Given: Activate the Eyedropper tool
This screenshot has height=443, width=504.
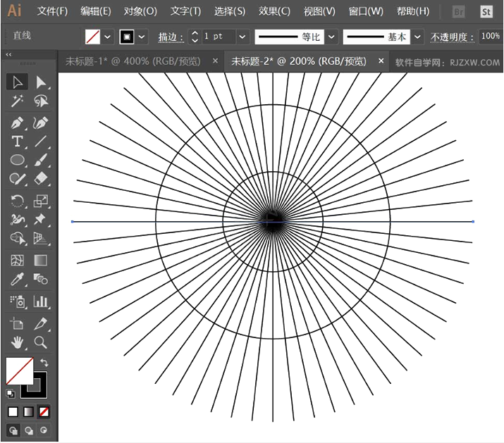Looking at the screenshot, I should [18, 280].
